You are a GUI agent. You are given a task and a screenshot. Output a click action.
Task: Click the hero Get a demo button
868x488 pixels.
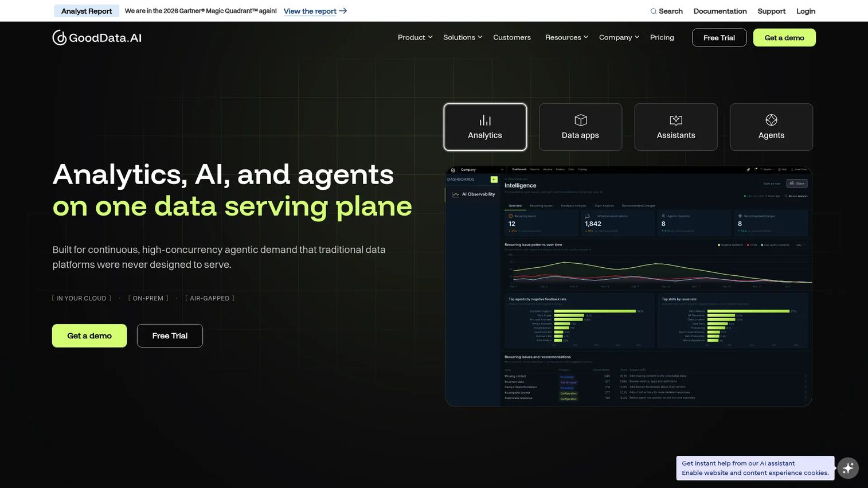coord(89,335)
